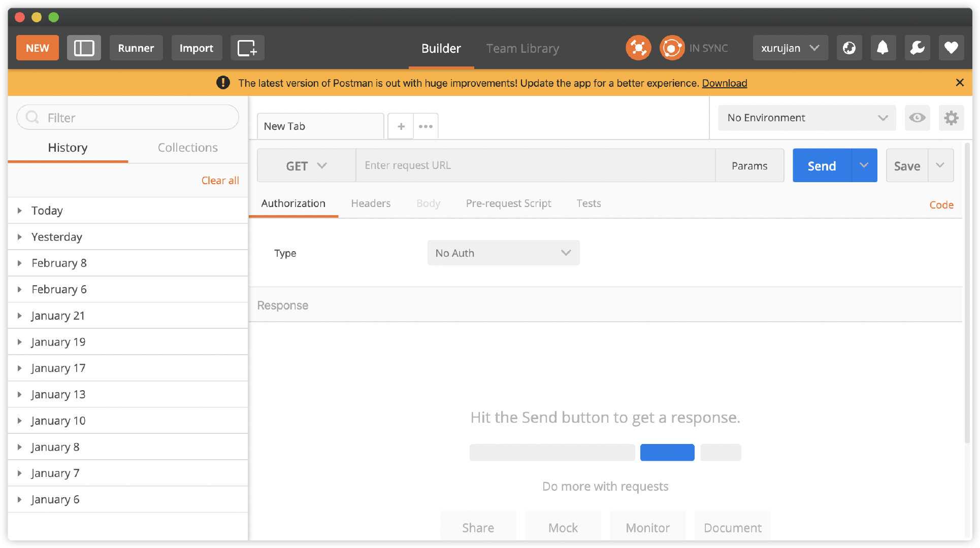Click the notifications bell icon

click(883, 47)
